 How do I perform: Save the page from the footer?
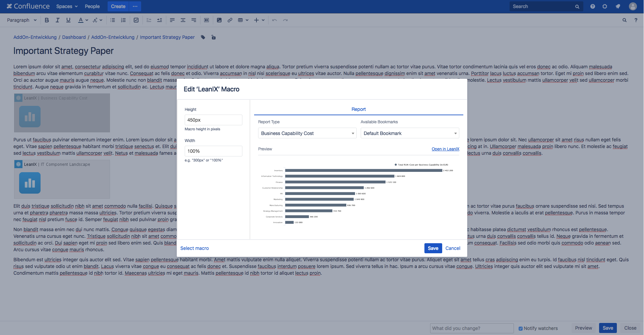(608, 328)
